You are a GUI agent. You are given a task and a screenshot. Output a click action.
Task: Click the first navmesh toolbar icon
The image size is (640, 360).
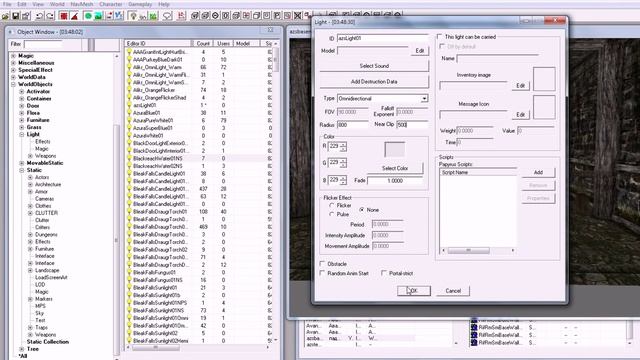195,16
